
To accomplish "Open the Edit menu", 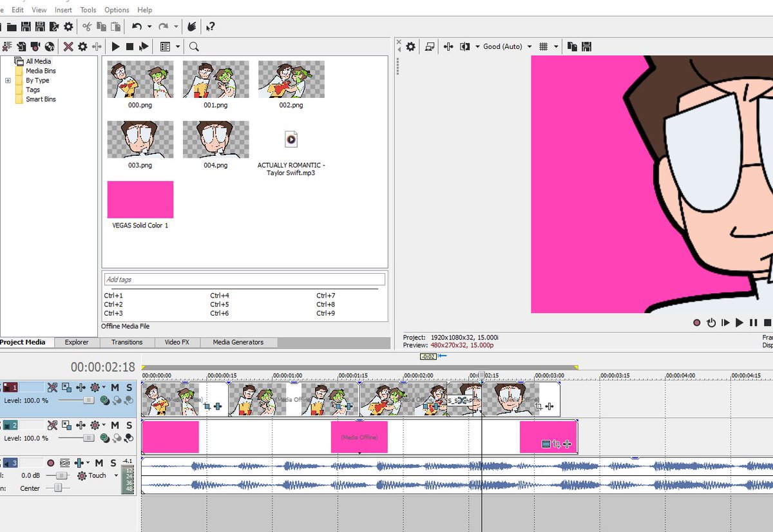I will tap(17, 10).
